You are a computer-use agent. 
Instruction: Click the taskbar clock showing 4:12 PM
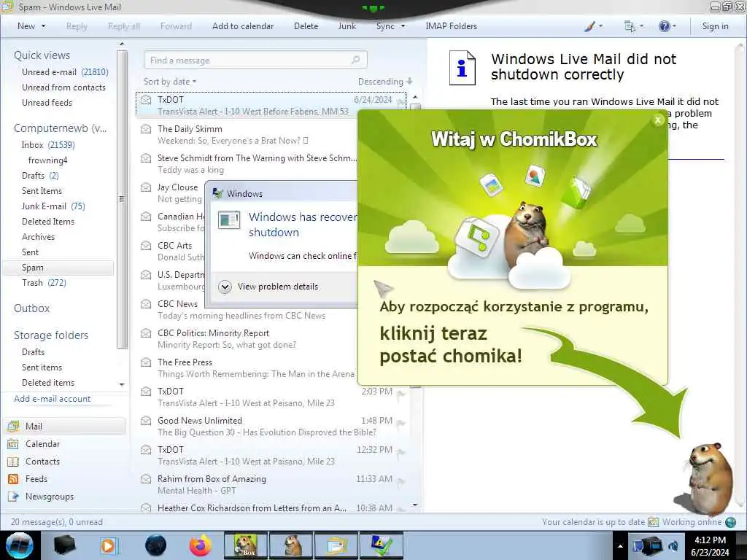[710, 546]
